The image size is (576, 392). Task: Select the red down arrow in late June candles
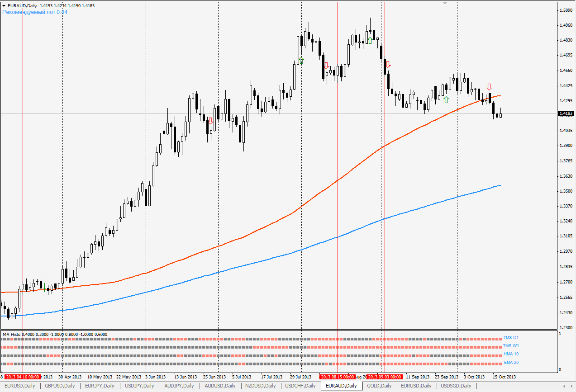pyautogui.click(x=210, y=121)
